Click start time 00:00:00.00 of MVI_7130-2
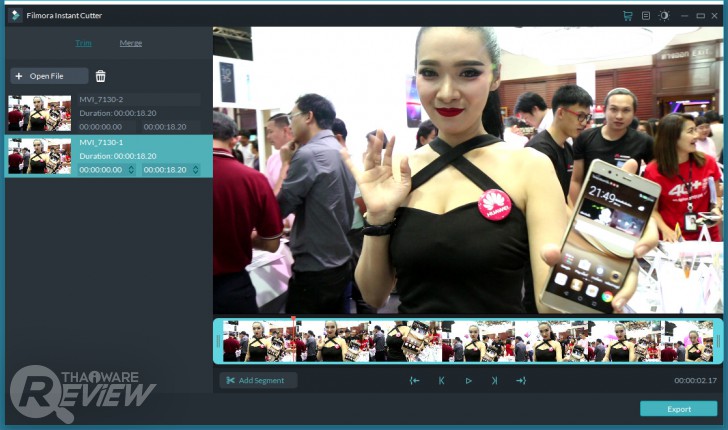The width and height of the screenshot is (728, 430). click(x=101, y=127)
